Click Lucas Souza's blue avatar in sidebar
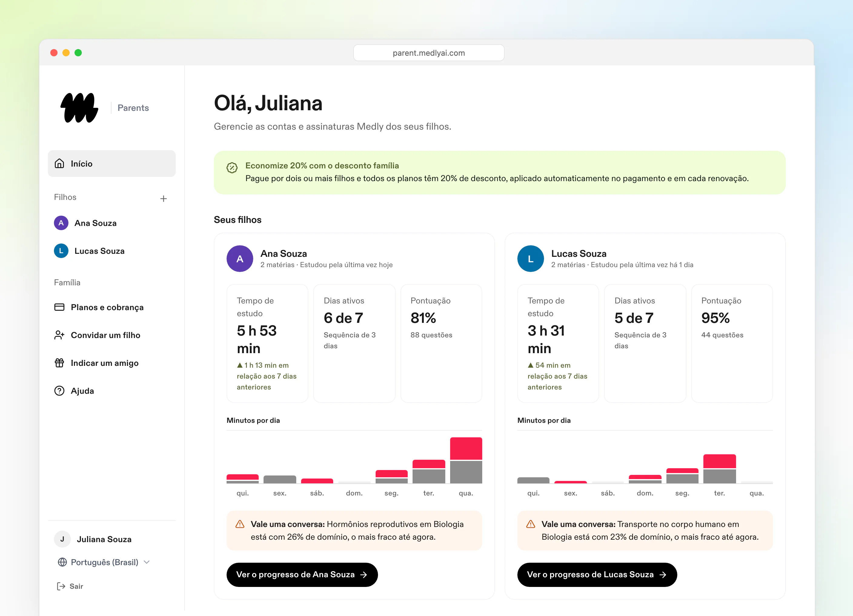Screen dimensions: 853x616 point(61,251)
